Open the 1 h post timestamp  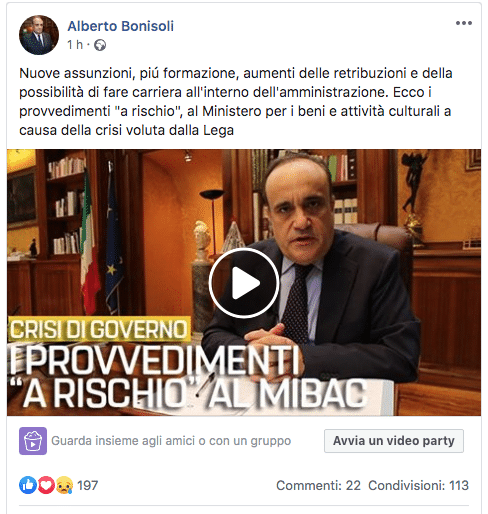(x=75, y=45)
